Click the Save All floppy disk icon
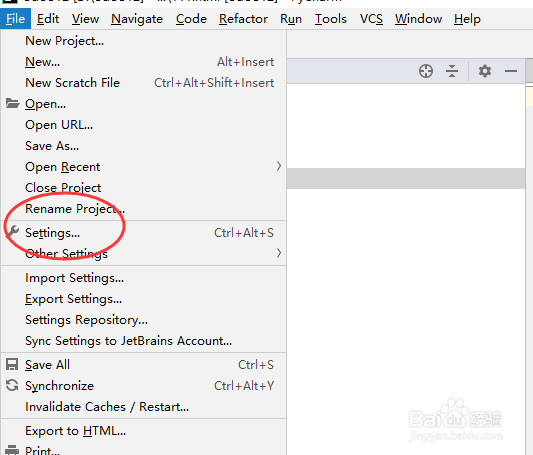This screenshot has height=455, width=533. pos(12,365)
